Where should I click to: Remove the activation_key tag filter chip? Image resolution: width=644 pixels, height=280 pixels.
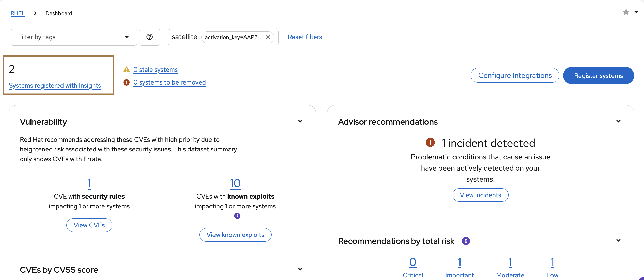(268, 37)
